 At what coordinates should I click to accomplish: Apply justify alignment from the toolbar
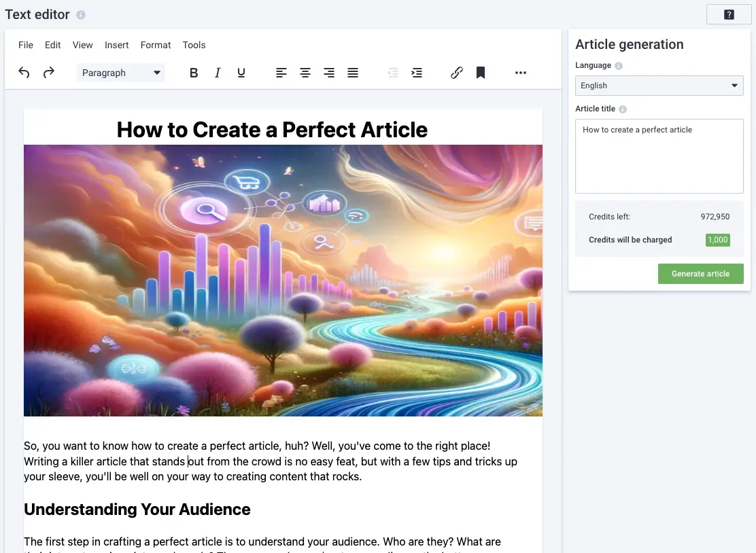(x=353, y=73)
